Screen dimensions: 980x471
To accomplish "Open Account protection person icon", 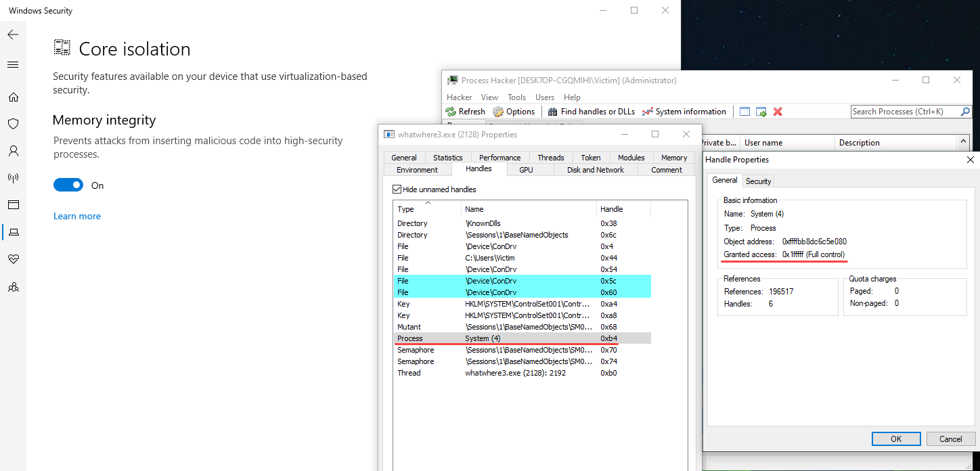I will point(13,151).
